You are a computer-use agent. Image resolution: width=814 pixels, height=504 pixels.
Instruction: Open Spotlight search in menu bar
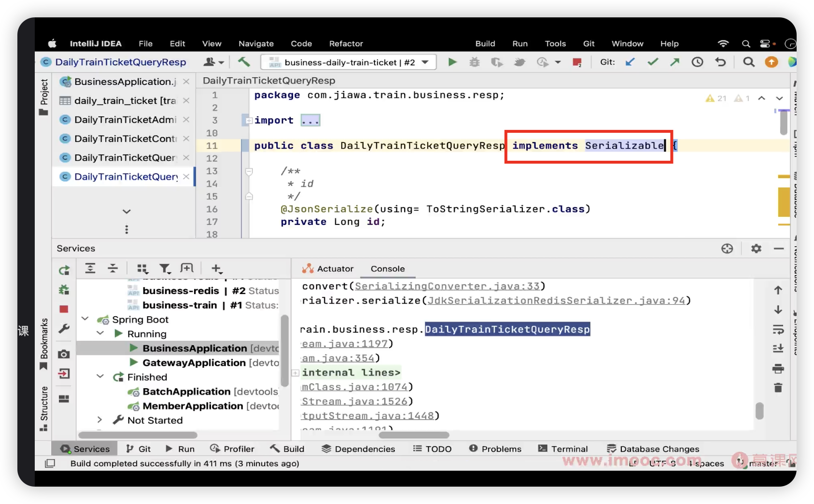746,43
